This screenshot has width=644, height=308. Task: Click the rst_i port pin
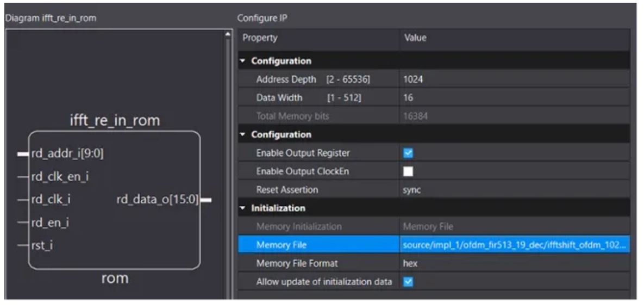[x=23, y=246]
